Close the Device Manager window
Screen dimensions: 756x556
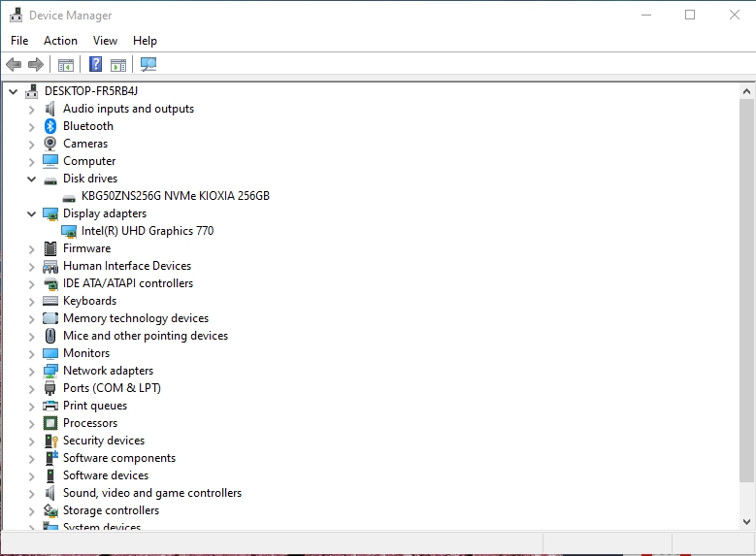point(735,15)
